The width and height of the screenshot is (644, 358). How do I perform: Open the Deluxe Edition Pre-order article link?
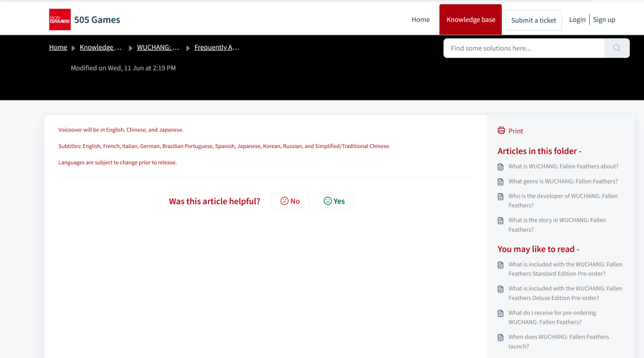[x=565, y=293]
